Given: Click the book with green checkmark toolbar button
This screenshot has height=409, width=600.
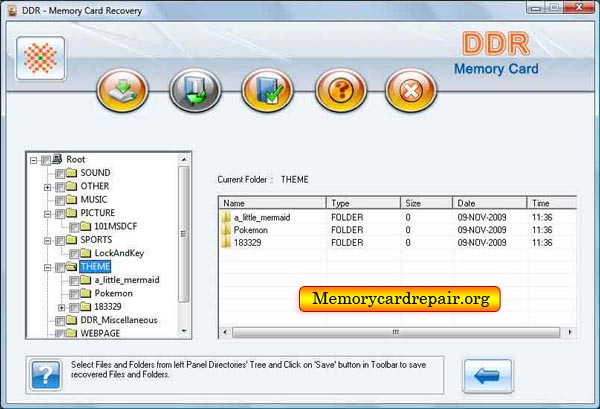Looking at the screenshot, I should (x=268, y=90).
